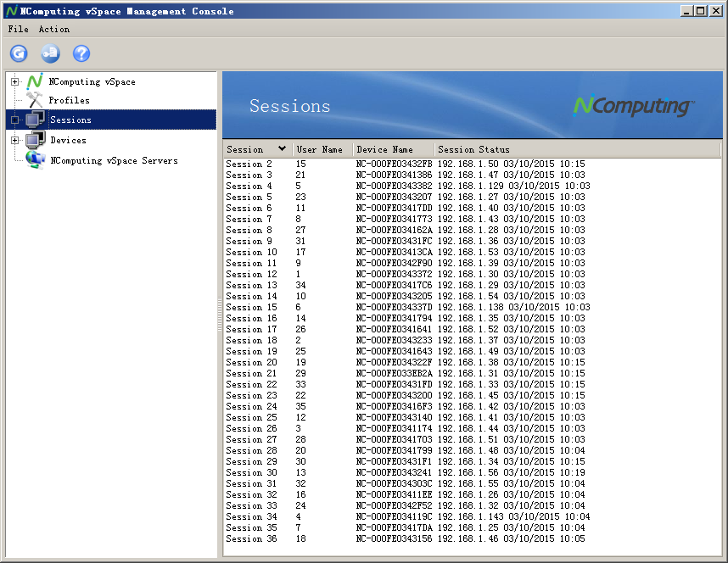
Task: Open the Action menu
Action: pos(54,29)
